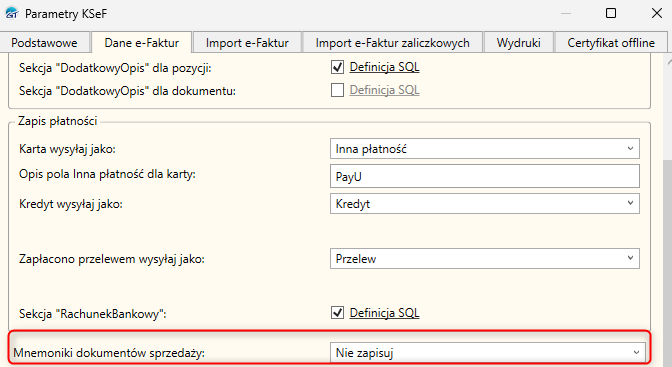Viewport: 672px width, 367px height.
Task: Click the GT app icon in title bar
Action: [12, 13]
